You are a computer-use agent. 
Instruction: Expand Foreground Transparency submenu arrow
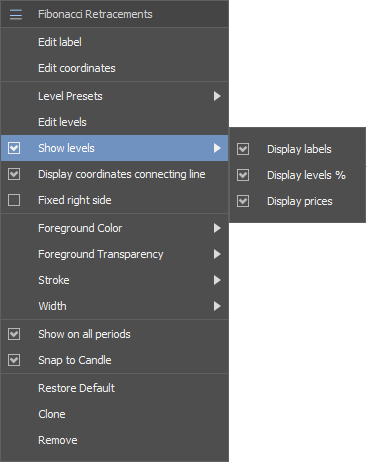pyautogui.click(x=217, y=254)
